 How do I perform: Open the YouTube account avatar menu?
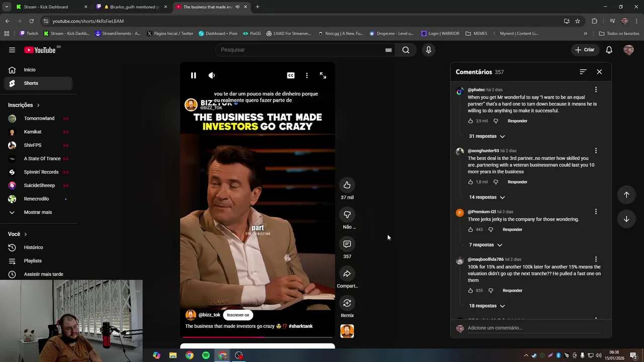pos(628,50)
